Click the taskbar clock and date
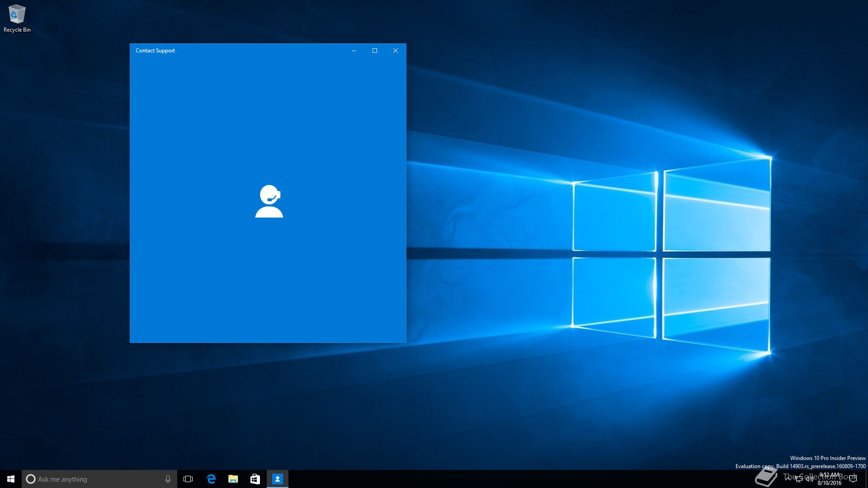868x488 pixels. [x=830, y=479]
